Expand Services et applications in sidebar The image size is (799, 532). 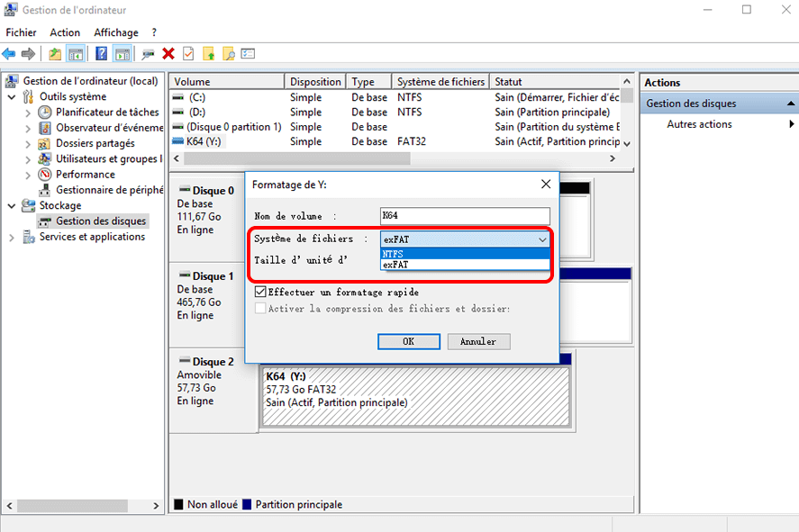(x=11, y=236)
